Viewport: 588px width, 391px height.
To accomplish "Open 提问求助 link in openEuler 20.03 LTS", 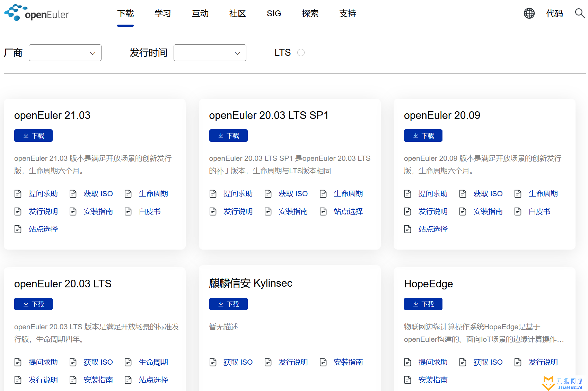I will (x=43, y=362).
